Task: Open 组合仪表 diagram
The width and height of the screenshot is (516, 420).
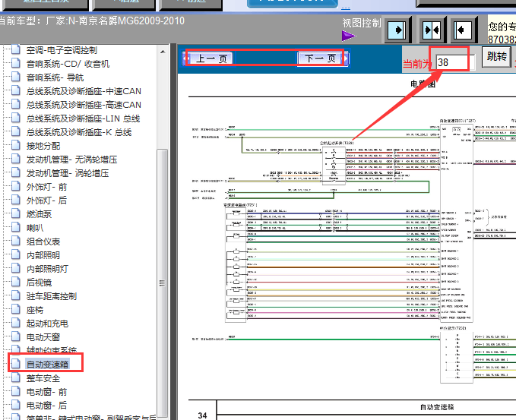Action: [43, 242]
